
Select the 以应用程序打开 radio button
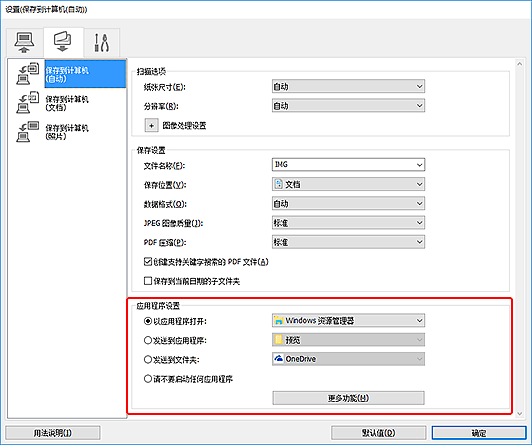[148, 321]
